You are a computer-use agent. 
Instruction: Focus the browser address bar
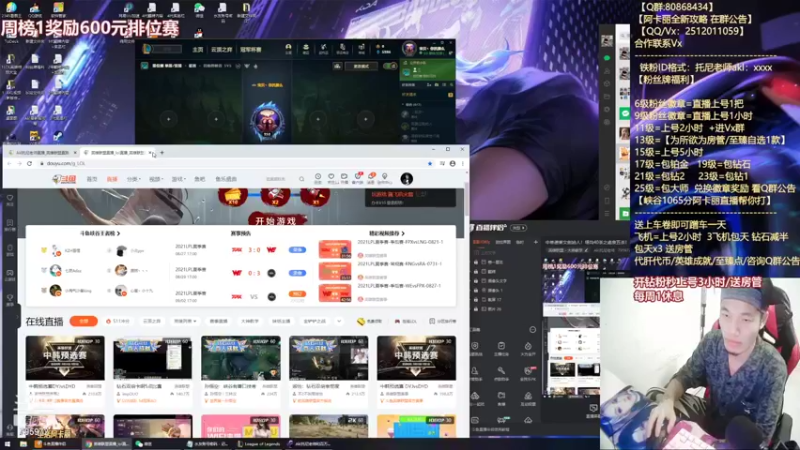[232, 164]
